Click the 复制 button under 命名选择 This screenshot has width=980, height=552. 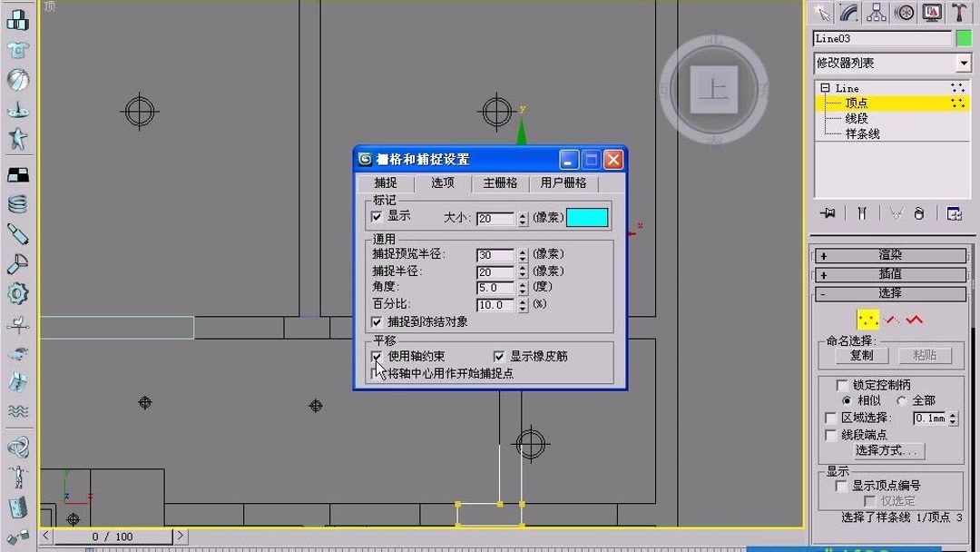[860, 355]
